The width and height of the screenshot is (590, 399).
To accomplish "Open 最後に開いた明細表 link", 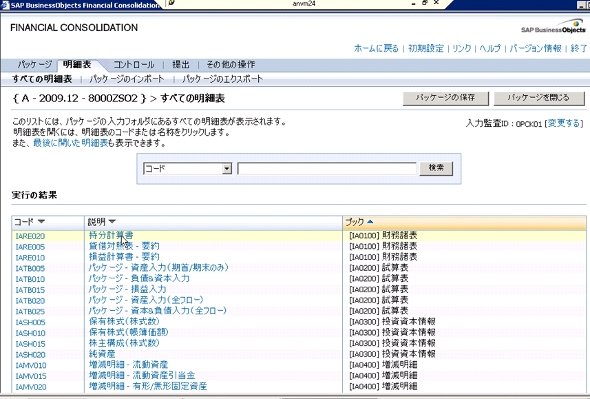I will point(70,143).
